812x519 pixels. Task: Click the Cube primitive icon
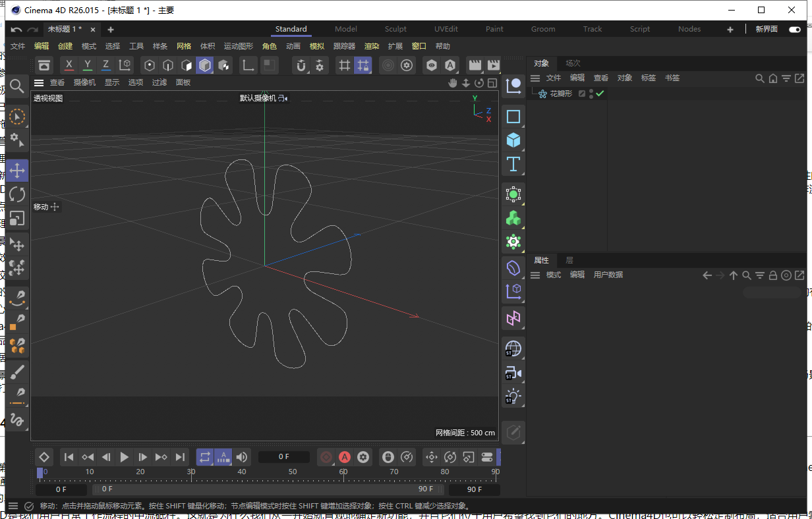513,140
